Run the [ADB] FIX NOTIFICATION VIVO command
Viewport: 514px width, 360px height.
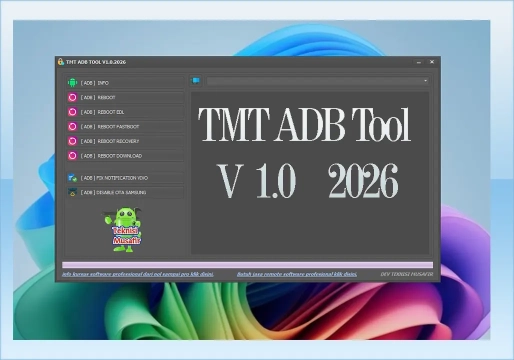click(x=125, y=178)
